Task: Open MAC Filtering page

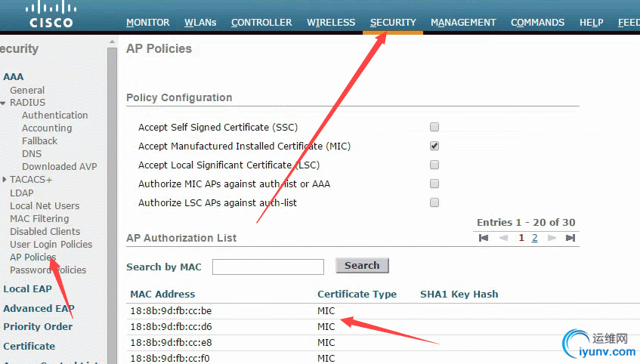Action: point(39,219)
